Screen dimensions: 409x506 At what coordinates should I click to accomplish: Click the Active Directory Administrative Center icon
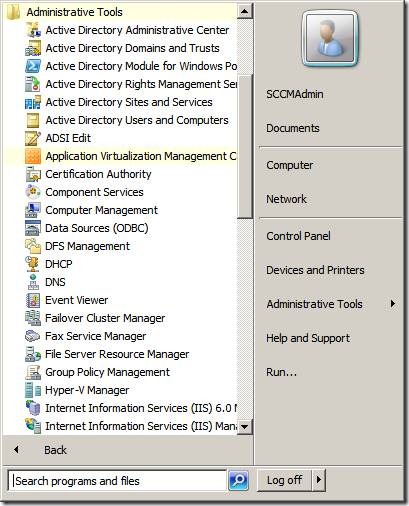coord(33,30)
